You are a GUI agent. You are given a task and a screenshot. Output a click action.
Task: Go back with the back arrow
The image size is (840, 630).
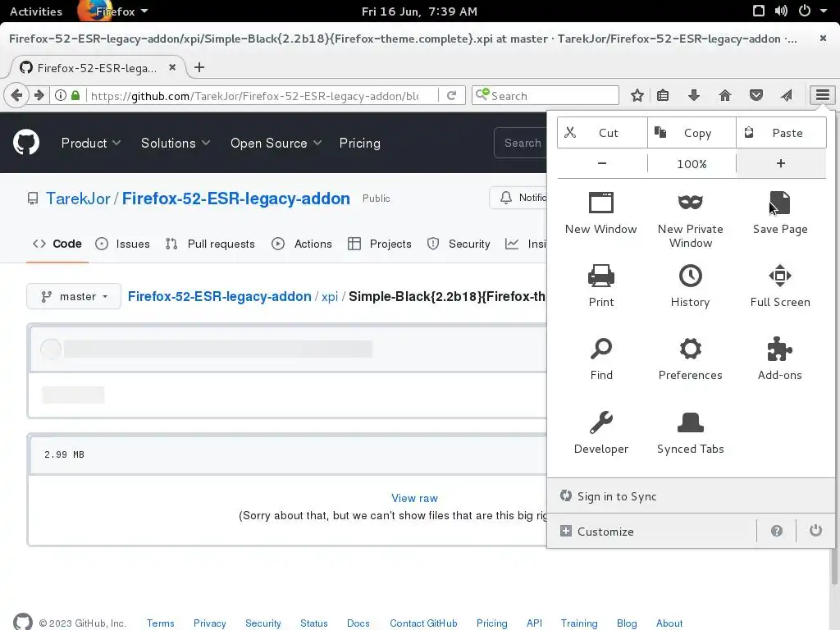click(16, 95)
